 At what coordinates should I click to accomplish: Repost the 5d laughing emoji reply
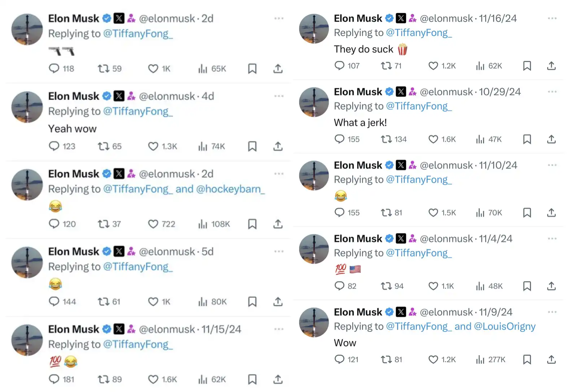point(104,301)
